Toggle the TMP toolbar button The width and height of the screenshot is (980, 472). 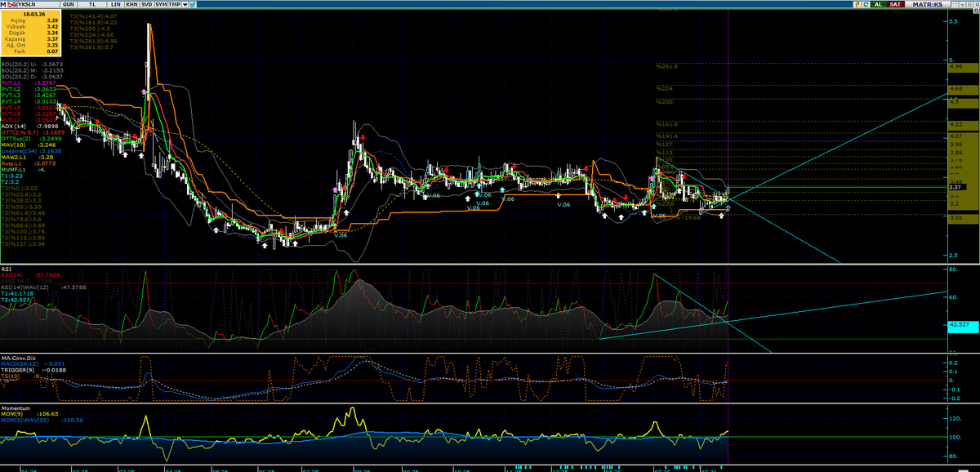(175, 4)
